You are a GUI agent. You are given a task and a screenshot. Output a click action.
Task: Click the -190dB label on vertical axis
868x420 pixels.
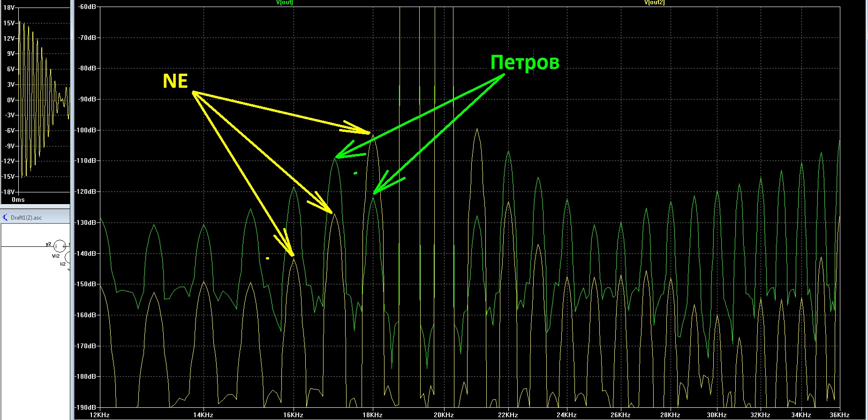tap(86, 407)
